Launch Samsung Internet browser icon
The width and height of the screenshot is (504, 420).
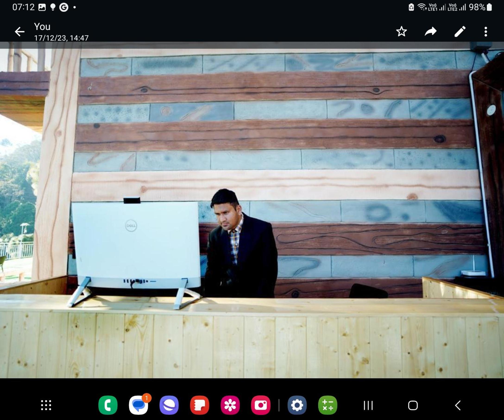pos(169,405)
